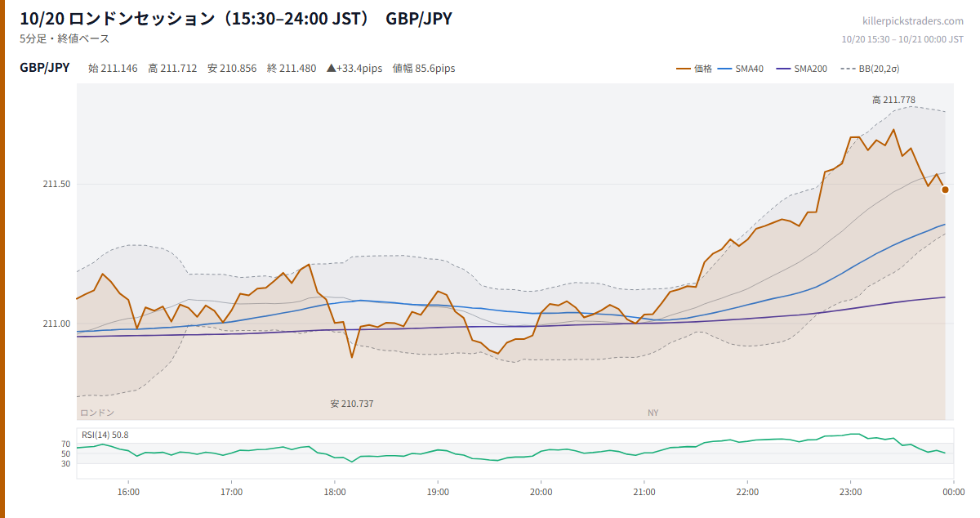Image resolution: width=980 pixels, height=518 pixels.
Task: Select the high value 高 211.712
Action: [172, 69]
